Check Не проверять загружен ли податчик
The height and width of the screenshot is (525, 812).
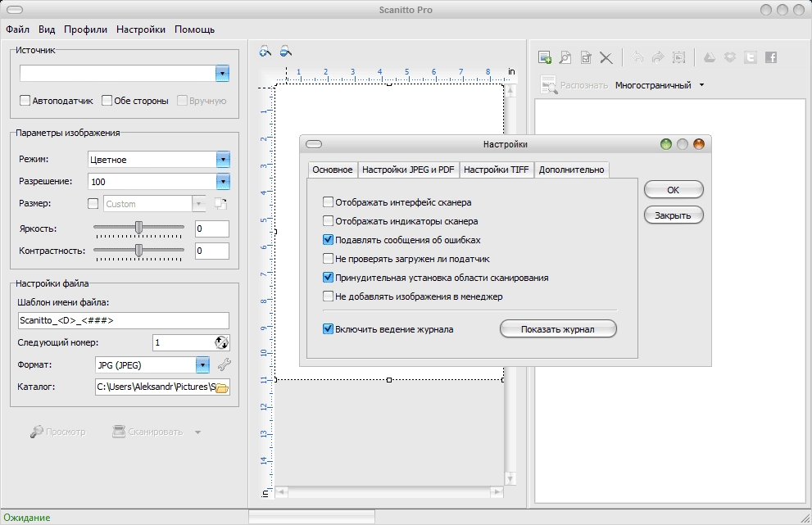tap(328, 258)
